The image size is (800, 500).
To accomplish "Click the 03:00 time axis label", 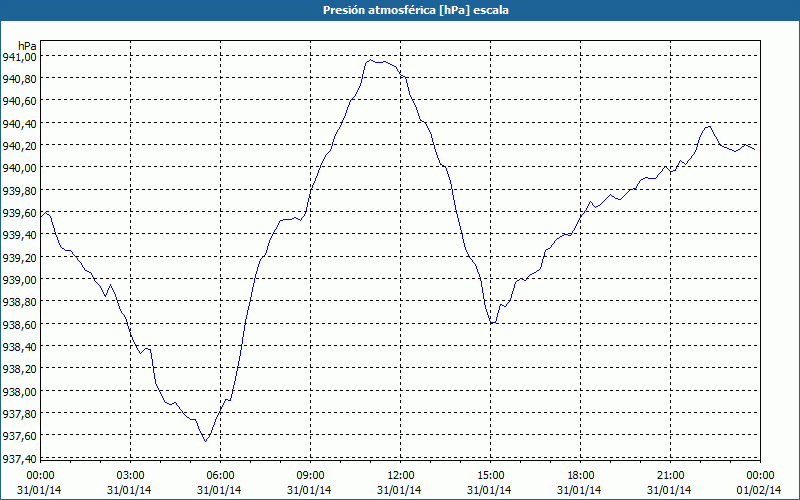I will [130, 476].
